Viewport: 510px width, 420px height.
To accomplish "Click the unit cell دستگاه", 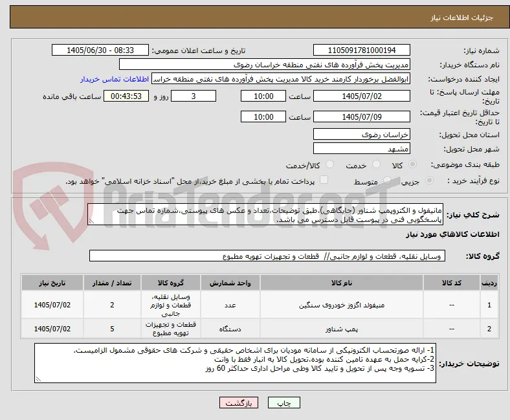I will pyautogui.click(x=230, y=329).
